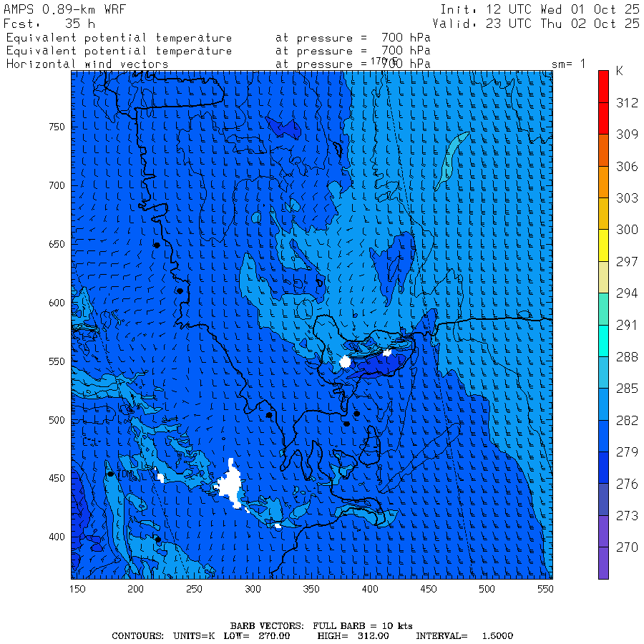Select the 273 colorbar label
644x644 pixels.
click(627, 515)
